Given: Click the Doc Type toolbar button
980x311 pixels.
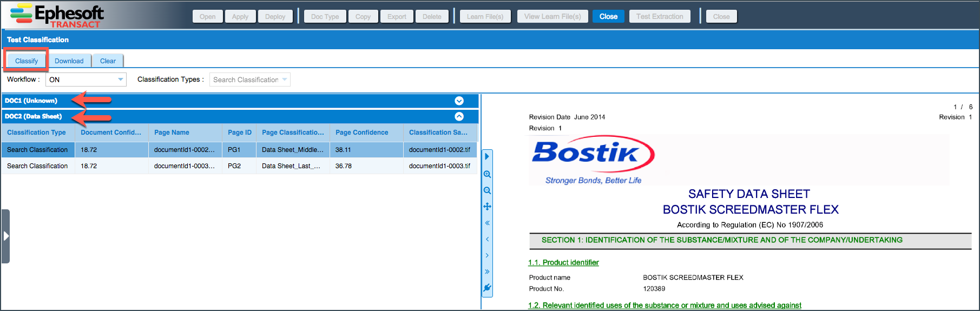Looking at the screenshot, I should [x=325, y=17].
